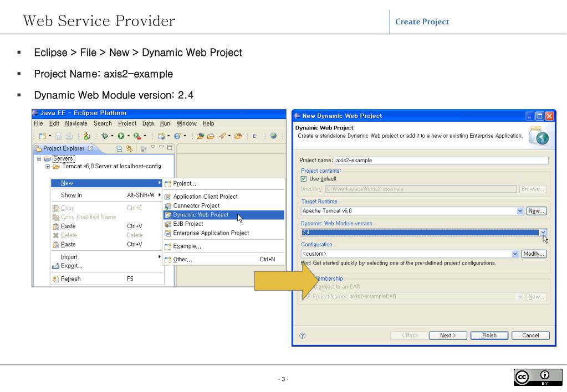Maximize the Project Explorer view
567x392 pixels.
coord(170,148)
